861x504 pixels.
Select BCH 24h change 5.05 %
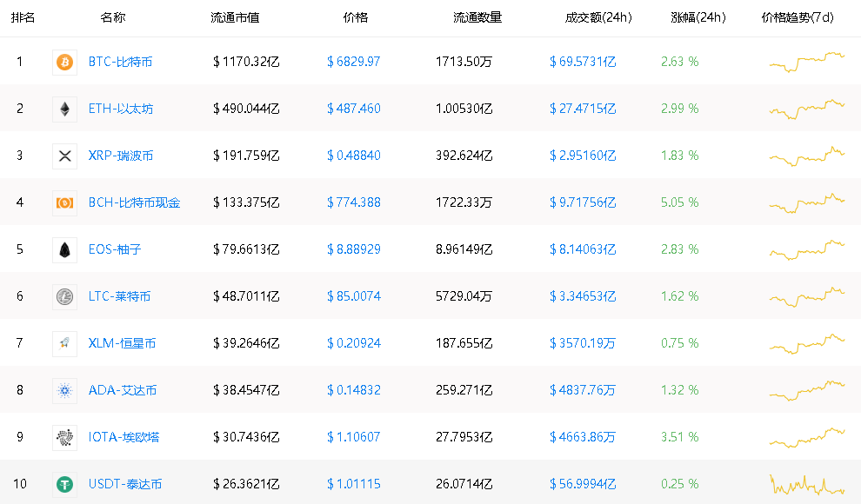pos(680,202)
